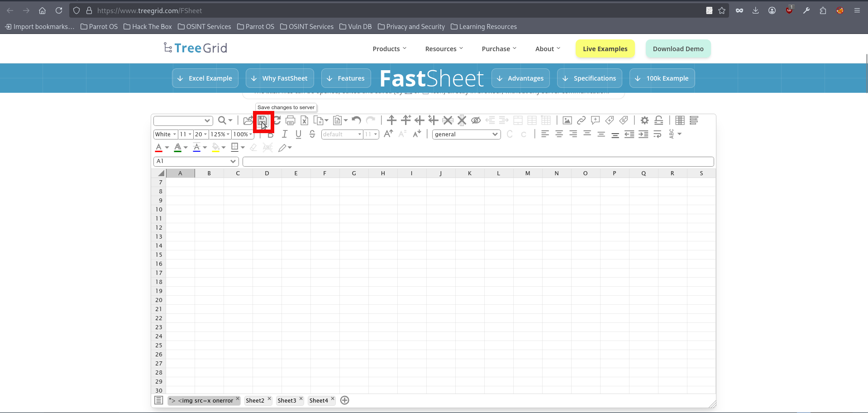Insert a hyperlink using the link icon
This screenshot has width=868, height=413.
(x=581, y=120)
